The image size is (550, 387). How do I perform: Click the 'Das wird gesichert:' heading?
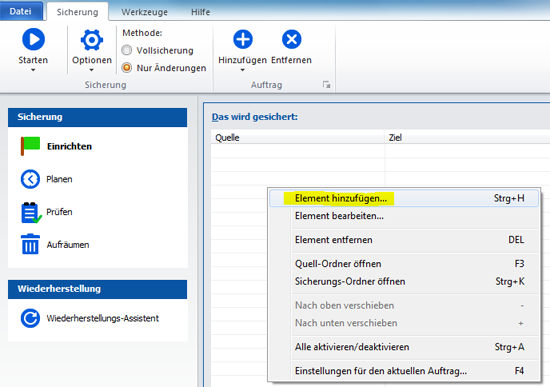(255, 117)
